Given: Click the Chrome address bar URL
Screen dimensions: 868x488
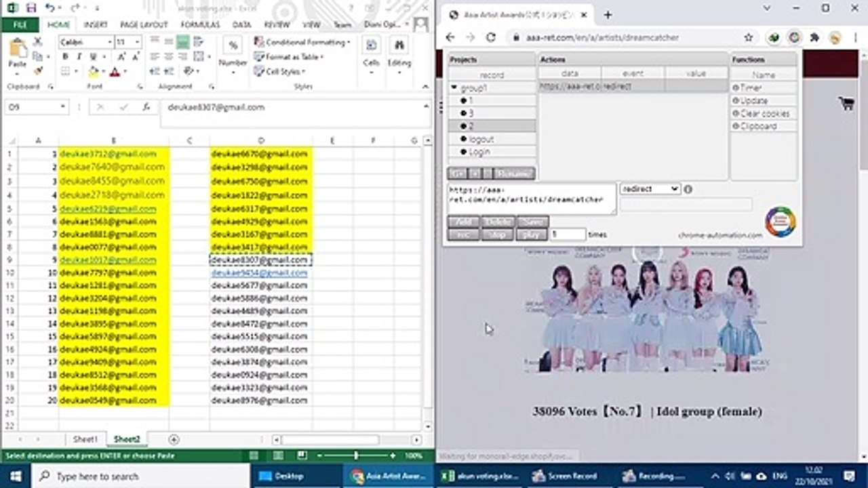Looking at the screenshot, I should (x=602, y=37).
